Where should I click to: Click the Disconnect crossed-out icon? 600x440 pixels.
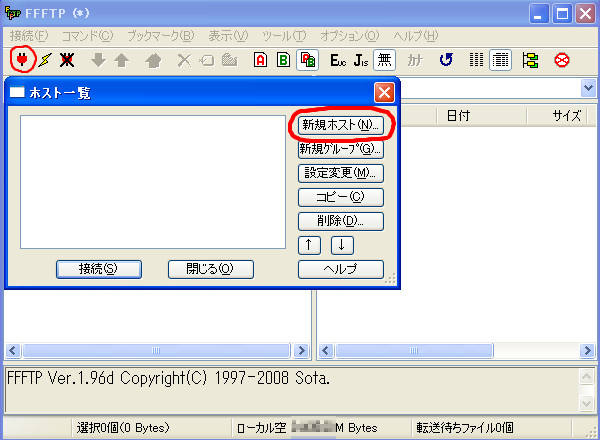67,60
